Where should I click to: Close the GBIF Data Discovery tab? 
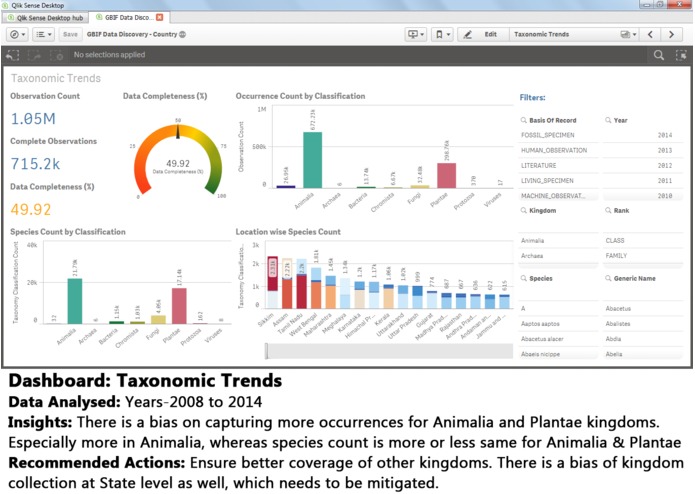tap(160, 17)
